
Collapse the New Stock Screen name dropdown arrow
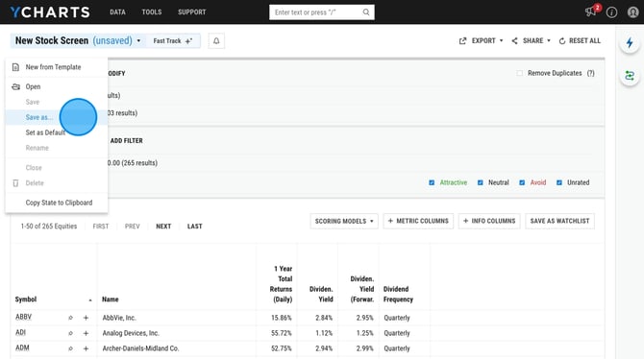tap(138, 40)
